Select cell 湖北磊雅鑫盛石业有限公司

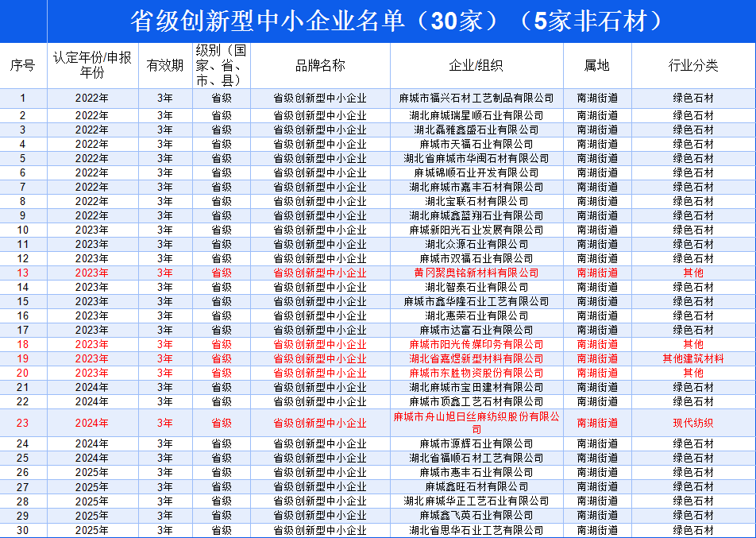pyautogui.click(x=476, y=130)
